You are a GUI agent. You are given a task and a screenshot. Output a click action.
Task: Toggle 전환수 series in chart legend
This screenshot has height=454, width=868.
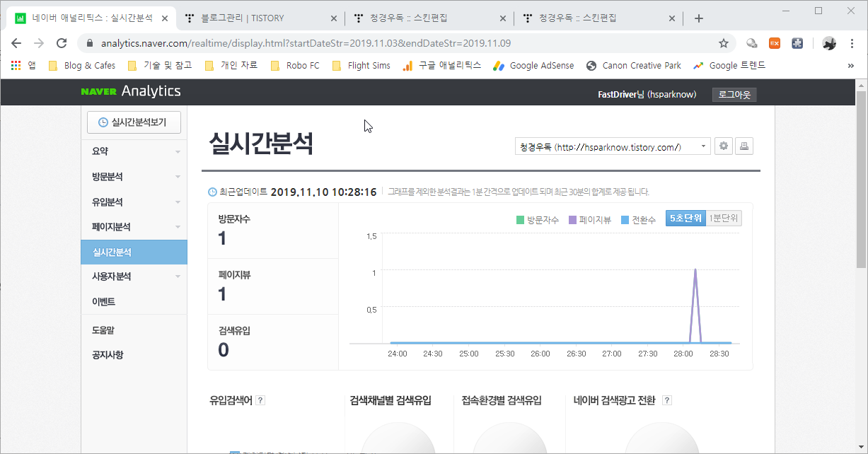[x=640, y=219]
